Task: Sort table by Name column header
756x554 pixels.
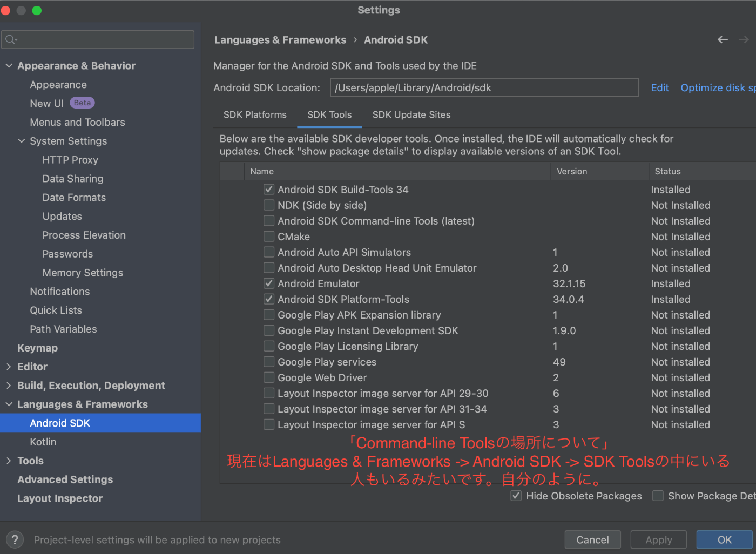Action: [397, 171]
